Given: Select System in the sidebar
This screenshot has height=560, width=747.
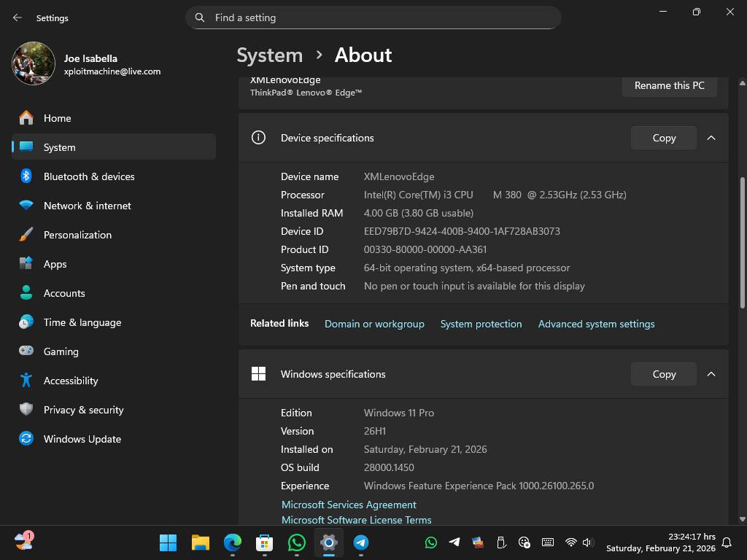Looking at the screenshot, I should [114, 147].
